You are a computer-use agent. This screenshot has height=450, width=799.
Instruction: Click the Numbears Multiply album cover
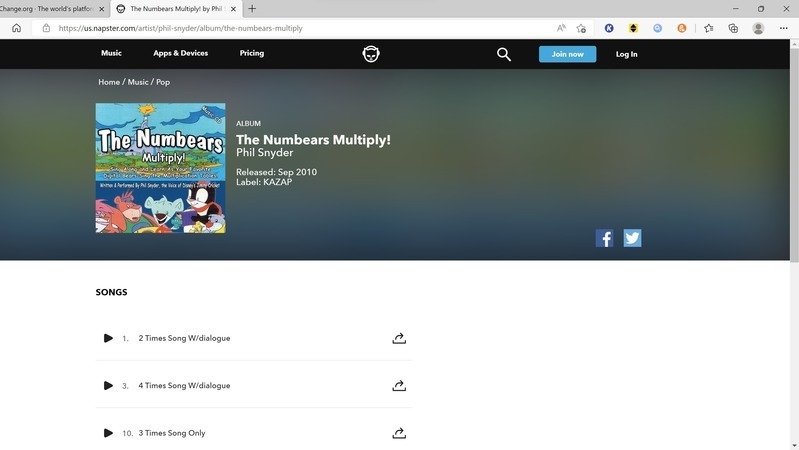pyautogui.click(x=160, y=168)
